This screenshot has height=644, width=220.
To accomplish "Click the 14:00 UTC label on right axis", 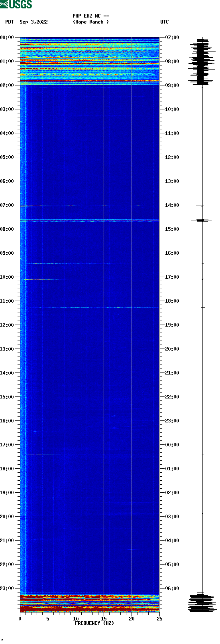I will coord(172,205).
